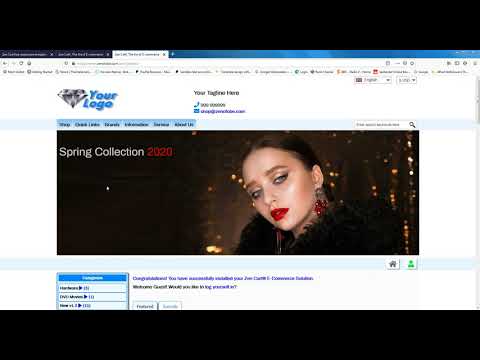Click the Your Logo diamond image
Image resolution: width=480 pixels, height=360 pixels.
pyautogui.click(x=87, y=99)
